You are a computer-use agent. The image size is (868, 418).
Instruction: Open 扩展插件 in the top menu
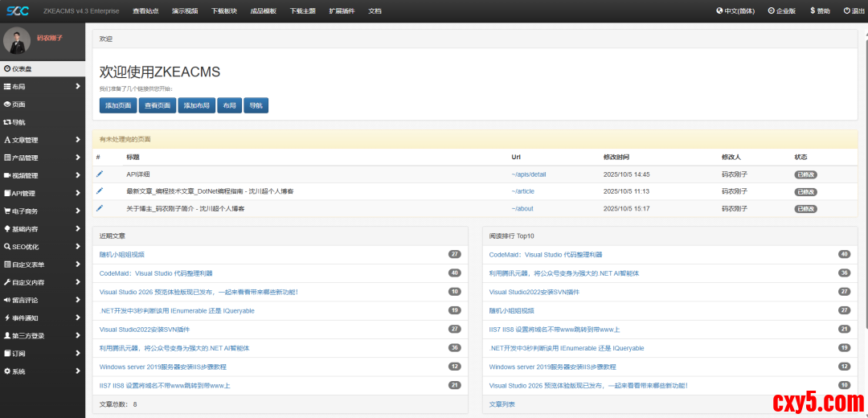coord(341,11)
